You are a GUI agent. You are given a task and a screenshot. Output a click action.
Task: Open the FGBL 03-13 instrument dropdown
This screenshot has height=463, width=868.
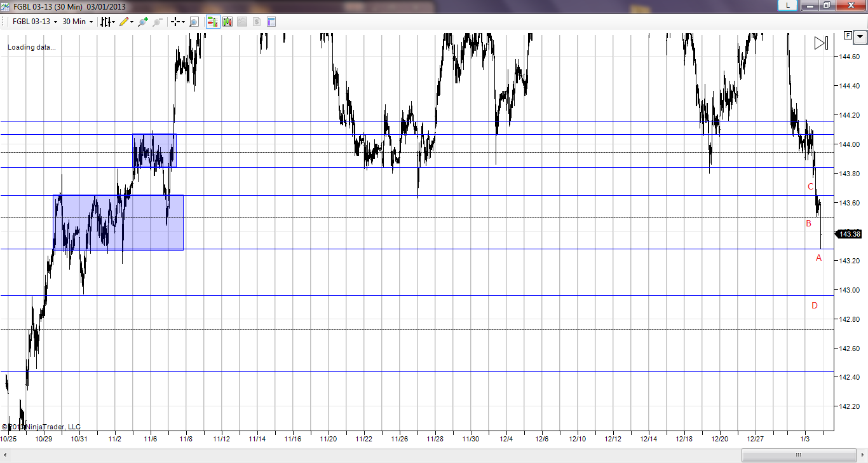(x=34, y=22)
